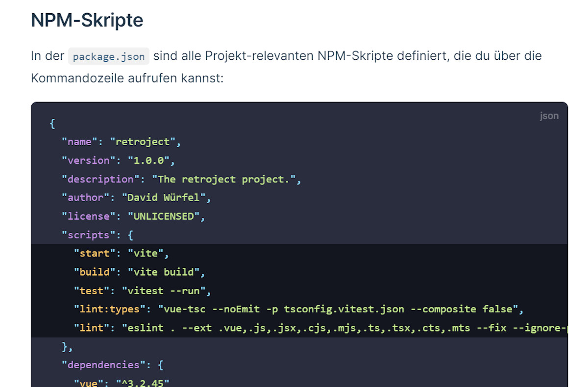Click the paragraph text 'Kommandozeile aufrufen kannst:'
Screen dimensions: 588x387
(x=127, y=78)
